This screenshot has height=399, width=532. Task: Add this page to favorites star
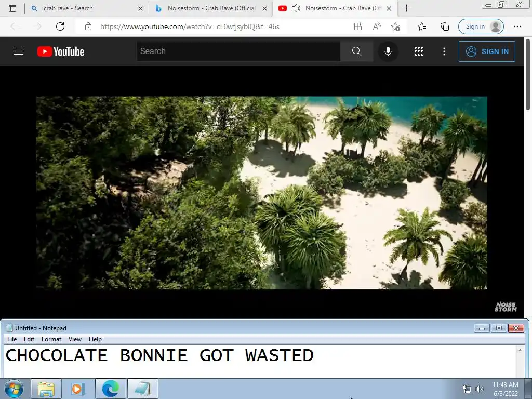click(x=395, y=26)
